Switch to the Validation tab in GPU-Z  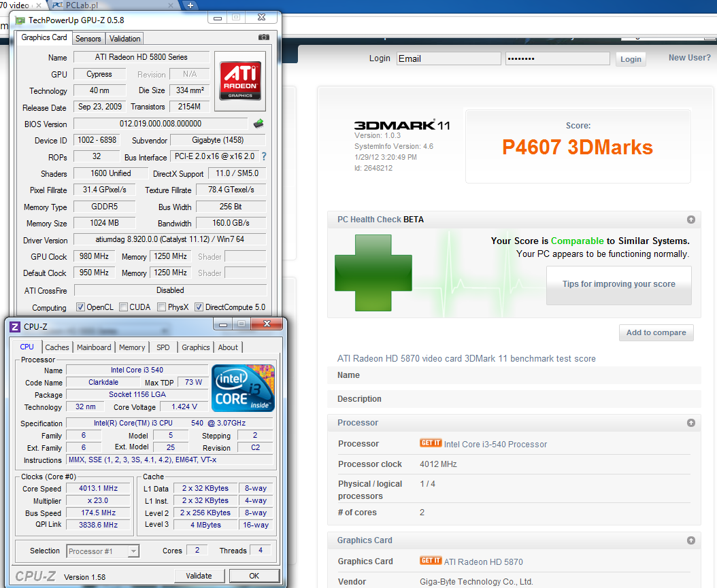point(125,38)
